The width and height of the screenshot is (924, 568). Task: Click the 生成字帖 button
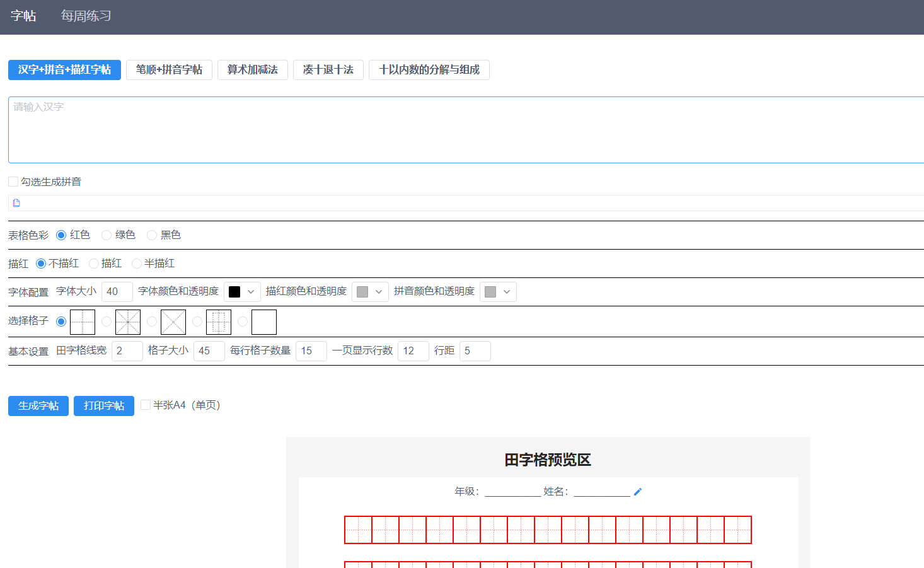pyautogui.click(x=38, y=406)
